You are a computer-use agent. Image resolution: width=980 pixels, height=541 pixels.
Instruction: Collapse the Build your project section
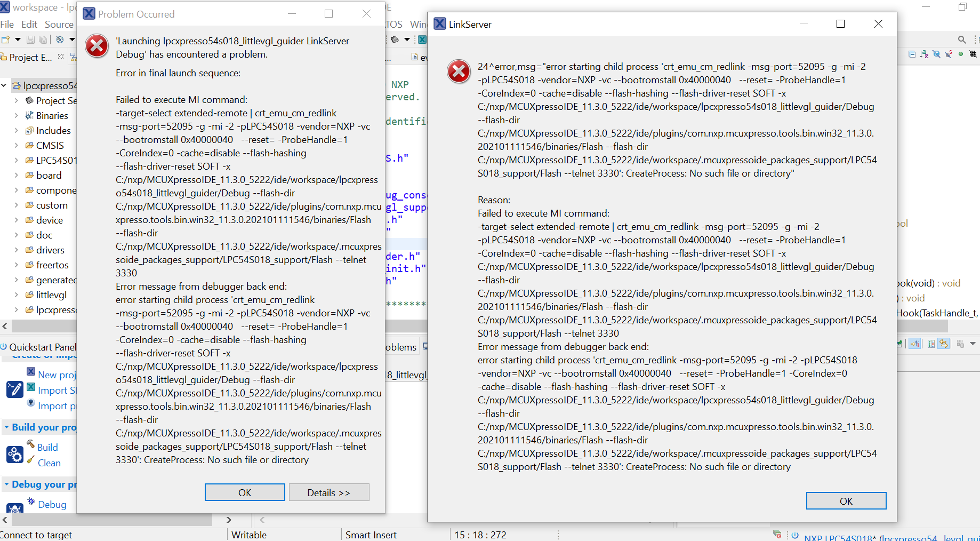pos(7,427)
